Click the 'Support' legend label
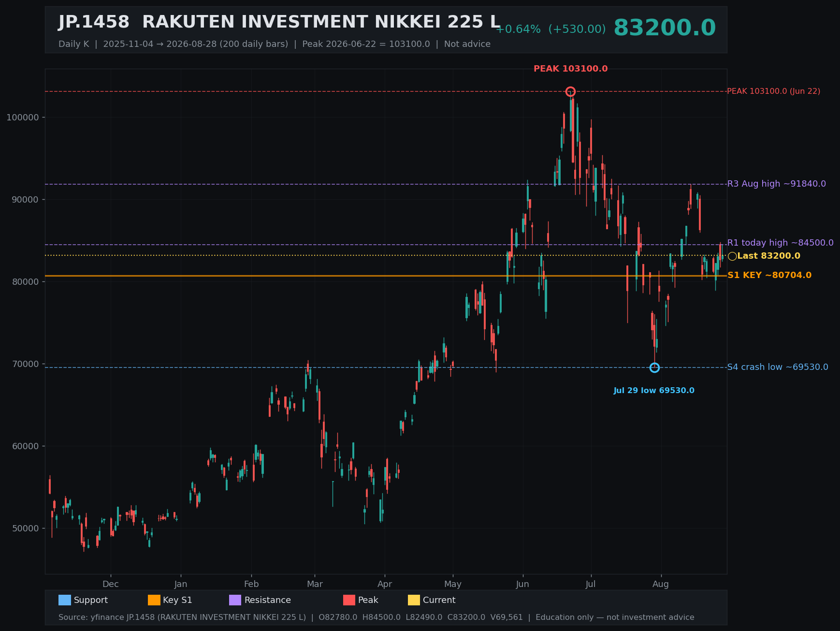The width and height of the screenshot is (840, 631). point(91,600)
